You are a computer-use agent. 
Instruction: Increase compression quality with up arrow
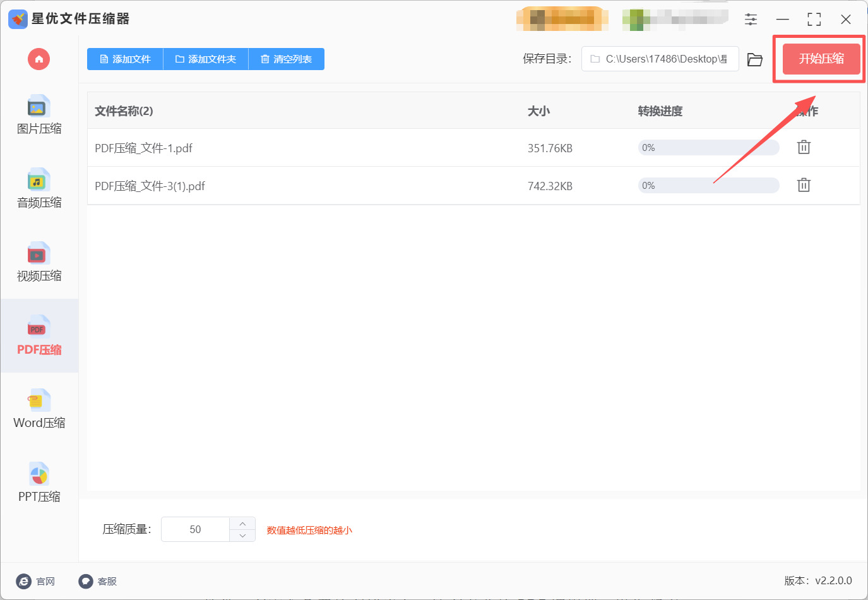[242, 524]
